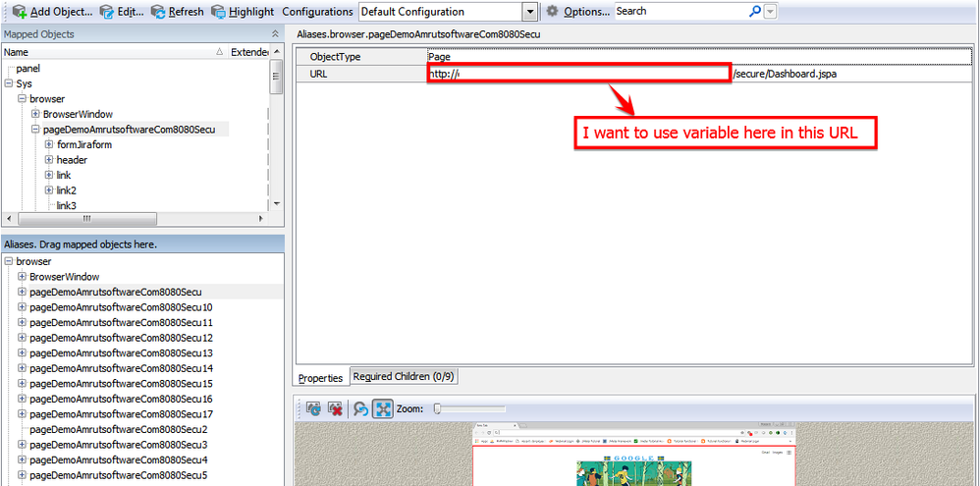Select pageDemoAmrutsoftwareCom8080Secu2 alias
The width and height of the screenshot is (980, 486).
[118, 429]
